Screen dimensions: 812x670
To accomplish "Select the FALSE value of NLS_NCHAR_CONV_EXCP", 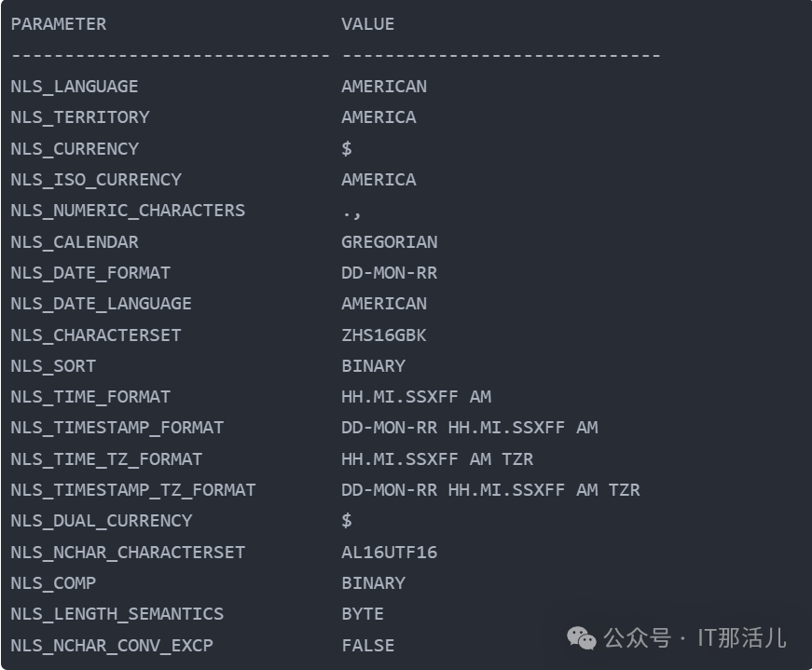I will click(367, 645).
